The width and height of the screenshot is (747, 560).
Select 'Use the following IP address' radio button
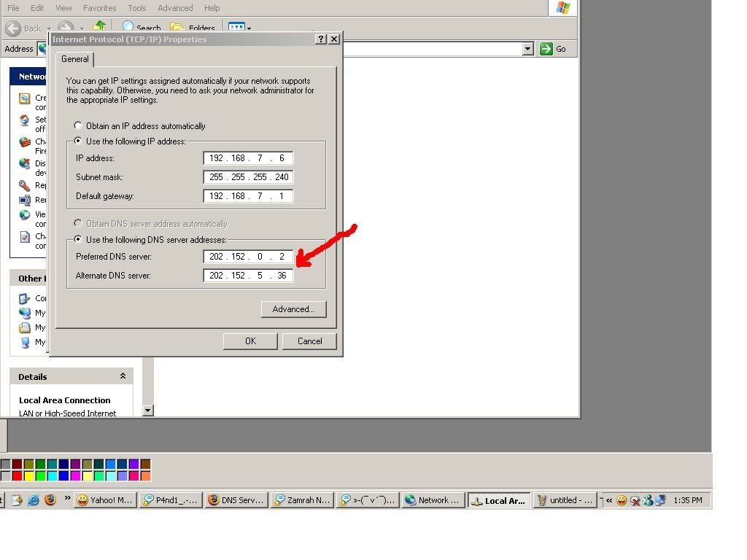pos(78,141)
